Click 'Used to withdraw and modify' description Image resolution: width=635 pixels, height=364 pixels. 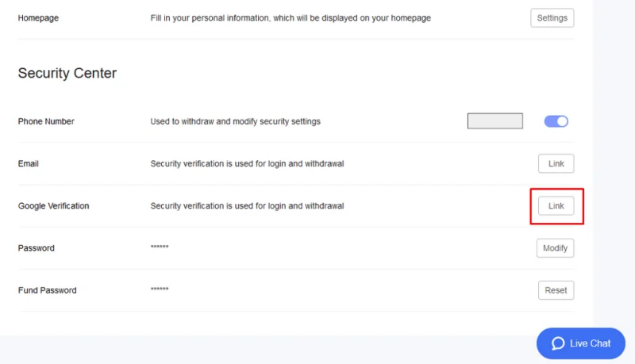click(x=235, y=121)
